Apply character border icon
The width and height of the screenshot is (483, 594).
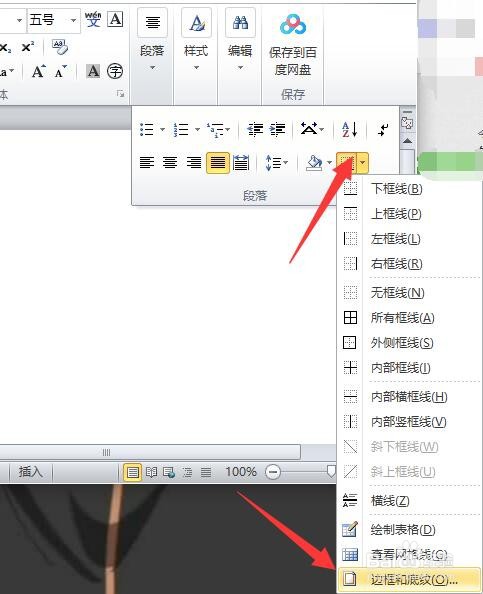115,19
